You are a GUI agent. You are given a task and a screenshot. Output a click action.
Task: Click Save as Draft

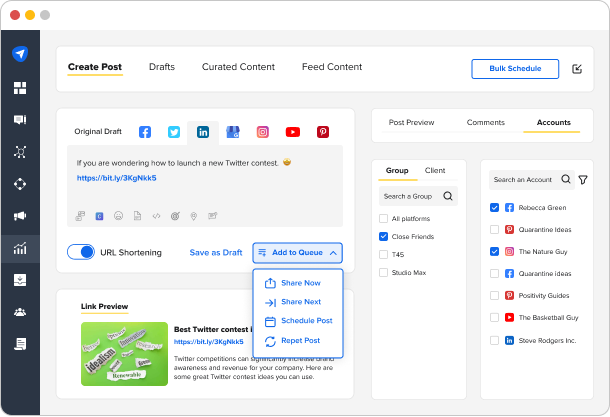(216, 252)
